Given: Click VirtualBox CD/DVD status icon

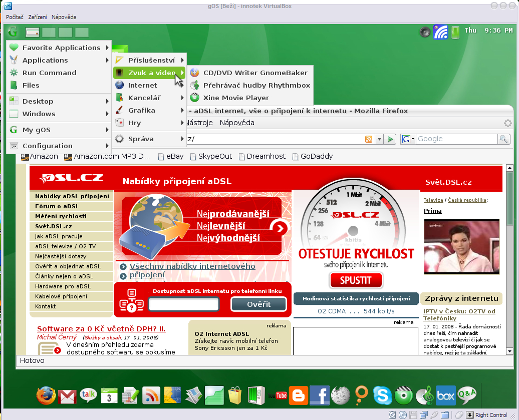Looking at the screenshot, I should [402, 414].
